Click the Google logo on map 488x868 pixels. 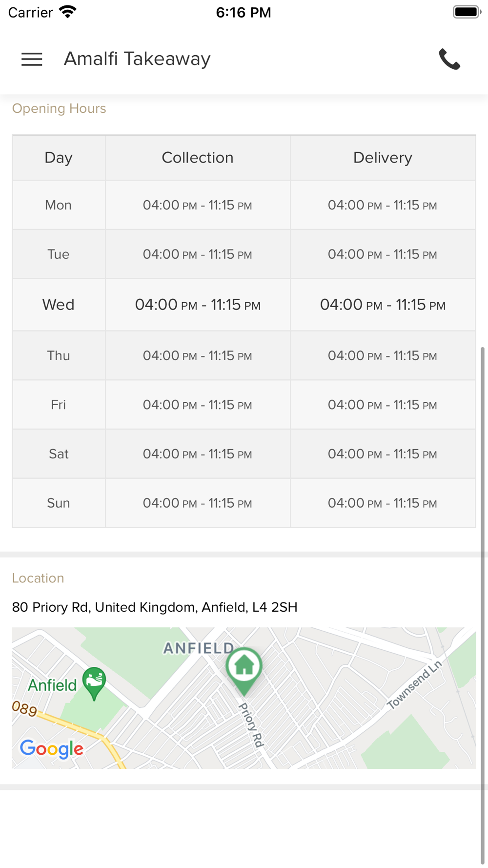52,748
